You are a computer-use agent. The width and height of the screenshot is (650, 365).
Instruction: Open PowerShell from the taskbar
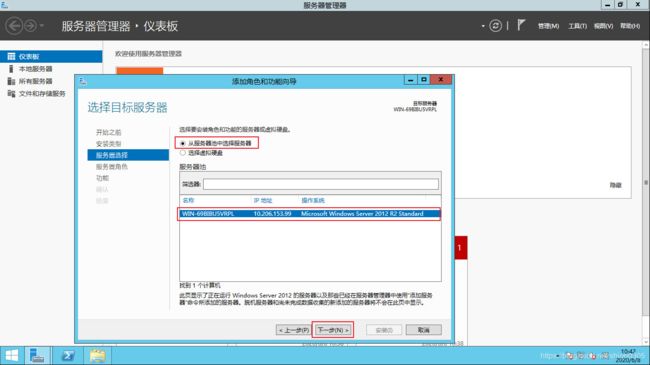click(68, 355)
